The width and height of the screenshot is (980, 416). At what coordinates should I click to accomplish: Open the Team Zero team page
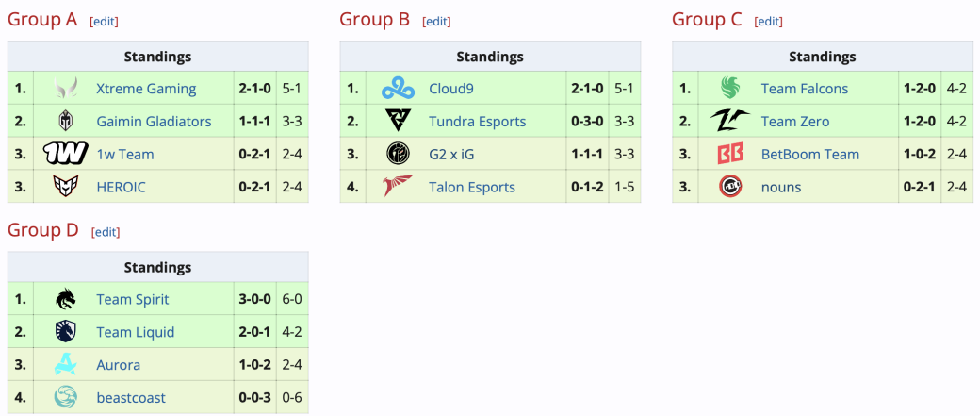795,122
